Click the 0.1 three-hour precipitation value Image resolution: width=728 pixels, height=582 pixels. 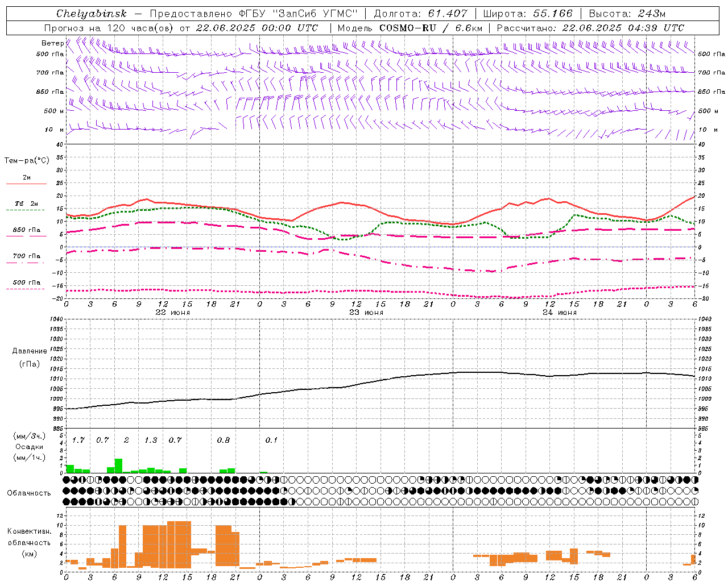pyautogui.click(x=272, y=440)
